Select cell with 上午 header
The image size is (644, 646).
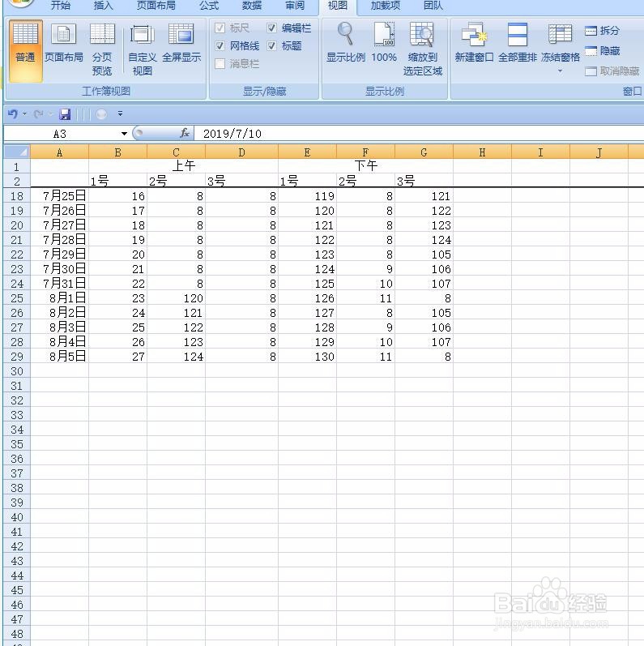(183, 166)
